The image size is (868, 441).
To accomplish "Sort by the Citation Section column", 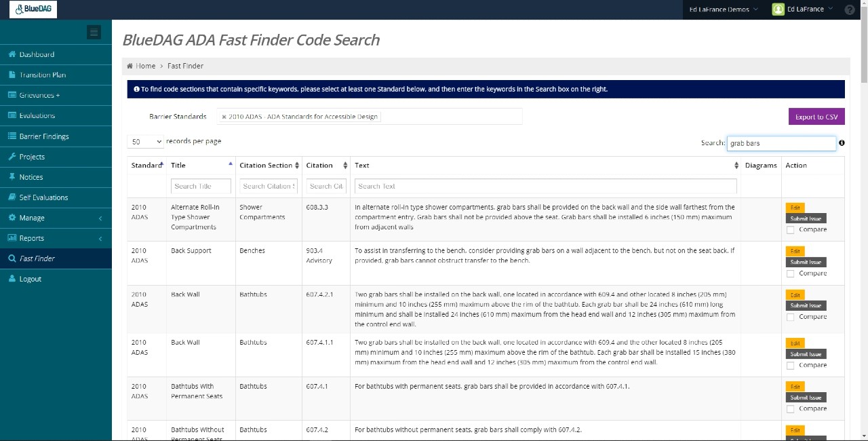I will pos(269,165).
